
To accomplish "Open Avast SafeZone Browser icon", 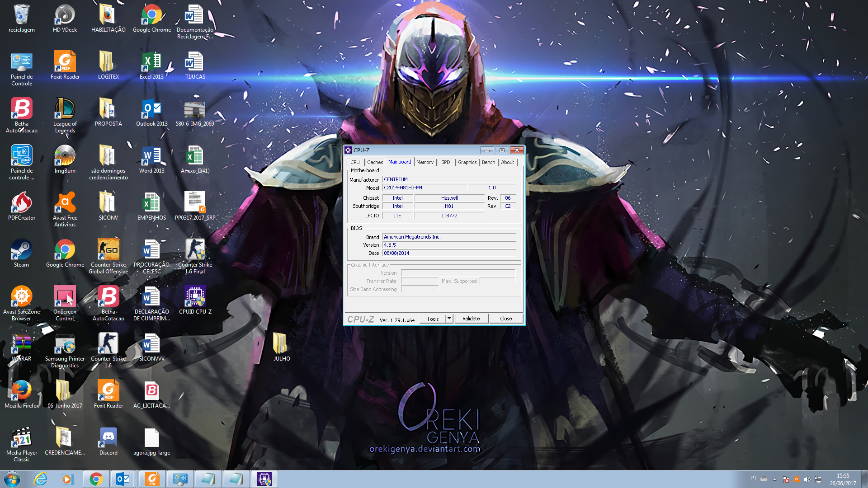I will (22, 303).
